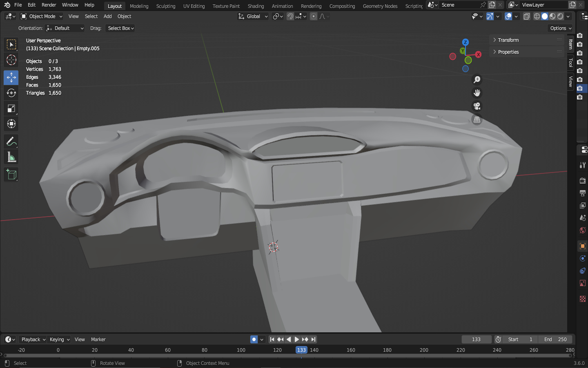This screenshot has width=588, height=368.
Task: Open the Options dropdown
Action: [561, 28]
